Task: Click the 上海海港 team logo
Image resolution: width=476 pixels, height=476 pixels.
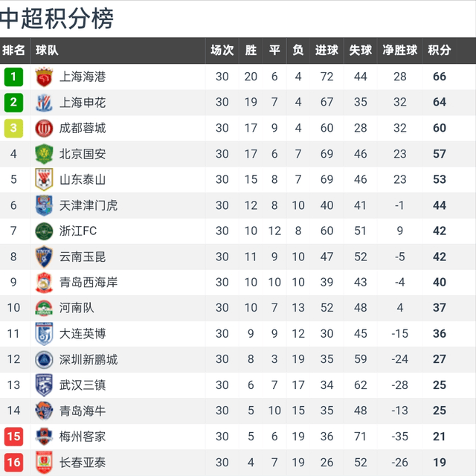Action: pyautogui.click(x=44, y=77)
